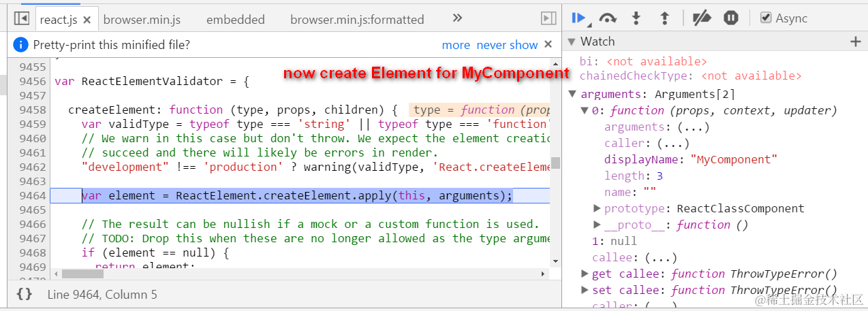The image size is (868, 311).
Task: Step out of the current function
Action: click(x=665, y=18)
